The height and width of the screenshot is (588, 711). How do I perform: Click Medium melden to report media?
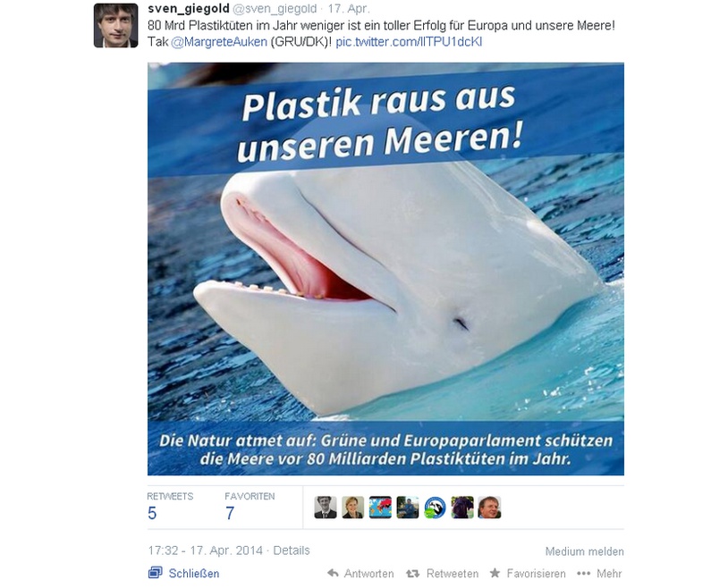(x=585, y=551)
